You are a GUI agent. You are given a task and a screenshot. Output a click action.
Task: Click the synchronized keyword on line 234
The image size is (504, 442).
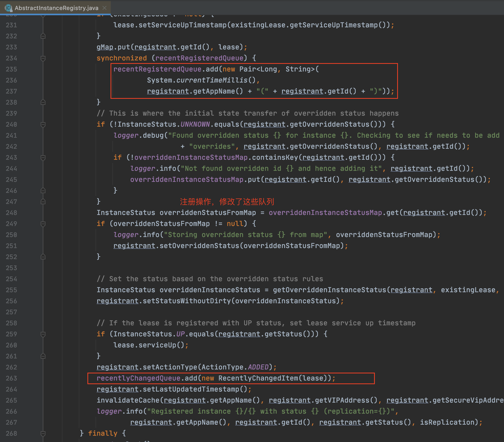point(122,58)
